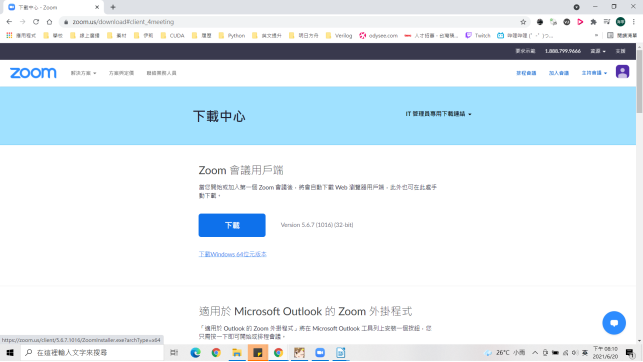Click the page vertical scrollbar
The image size is (643, 362).
point(639,82)
